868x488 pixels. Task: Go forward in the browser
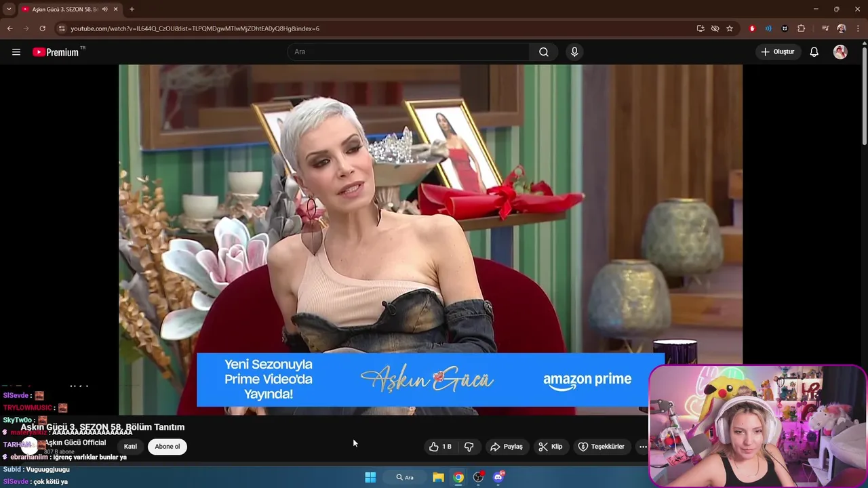tap(26, 28)
